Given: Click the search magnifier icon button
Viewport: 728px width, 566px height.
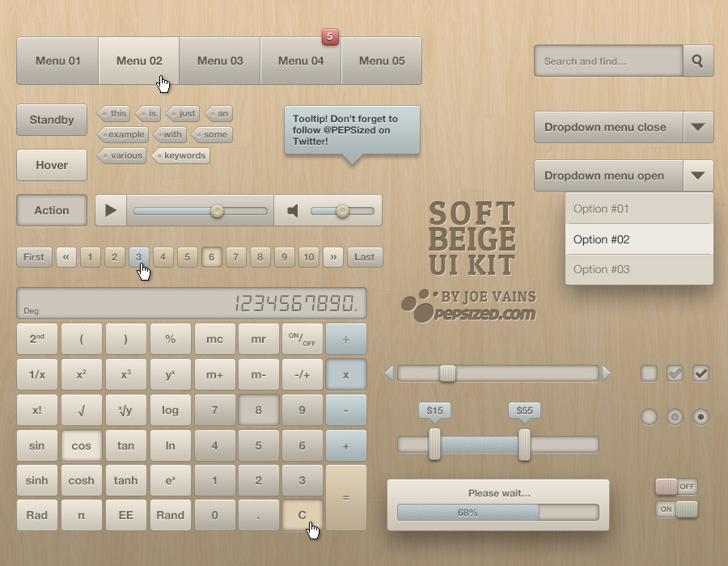Looking at the screenshot, I should click(698, 61).
